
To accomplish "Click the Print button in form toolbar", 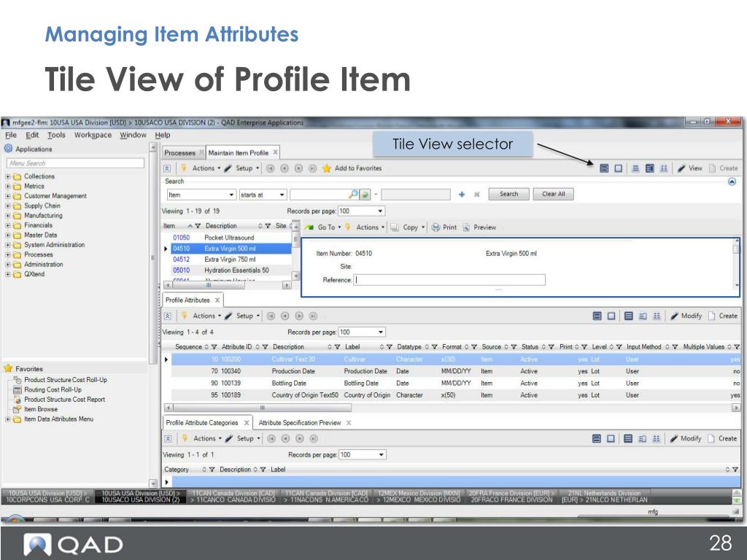I will click(x=444, y=227).
